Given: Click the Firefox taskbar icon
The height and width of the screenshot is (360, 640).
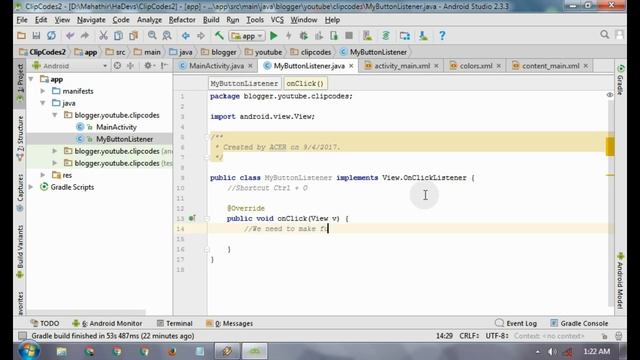Looking at the screenshot, I should [171, 351].
